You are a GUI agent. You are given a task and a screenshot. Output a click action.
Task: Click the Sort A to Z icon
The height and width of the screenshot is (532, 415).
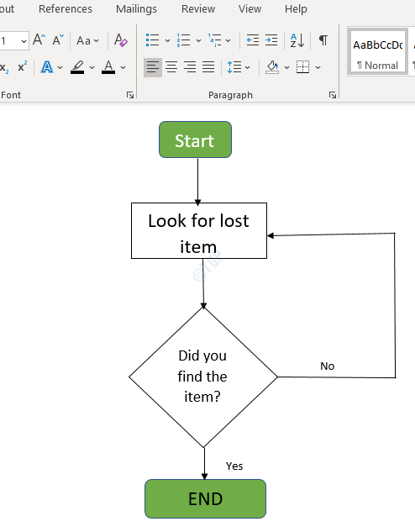tap(297, 40)
